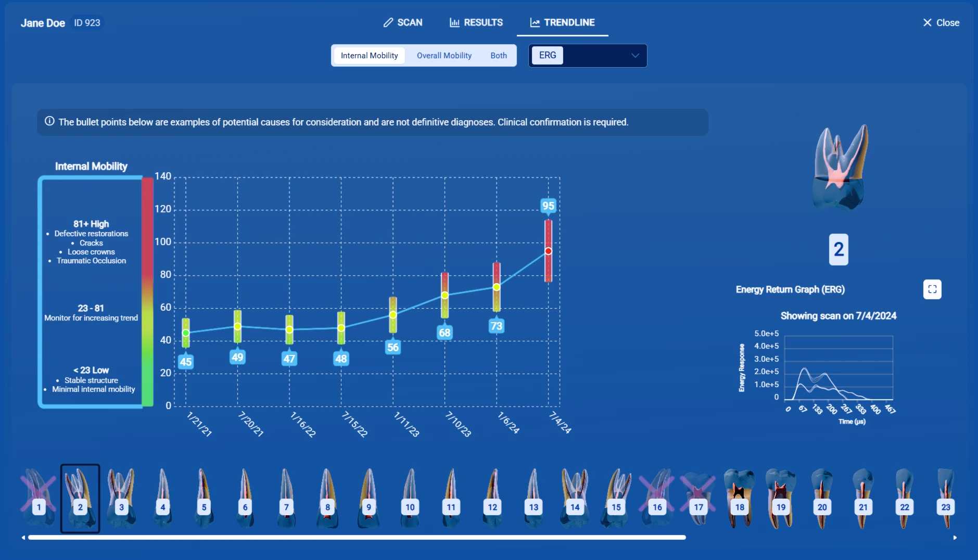Select tooth 8 icon in the strip
The image size is (978, 560).
[327, 498]
